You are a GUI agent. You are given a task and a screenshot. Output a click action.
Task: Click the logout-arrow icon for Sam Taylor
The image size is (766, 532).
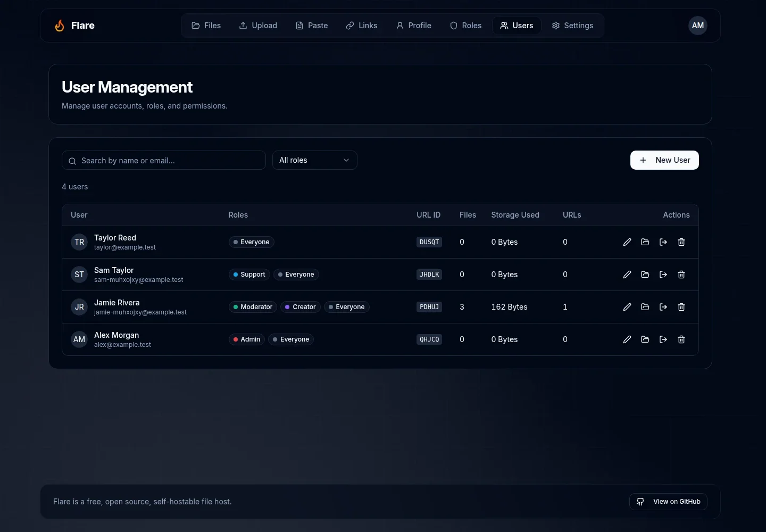click(x=663, y=275)
